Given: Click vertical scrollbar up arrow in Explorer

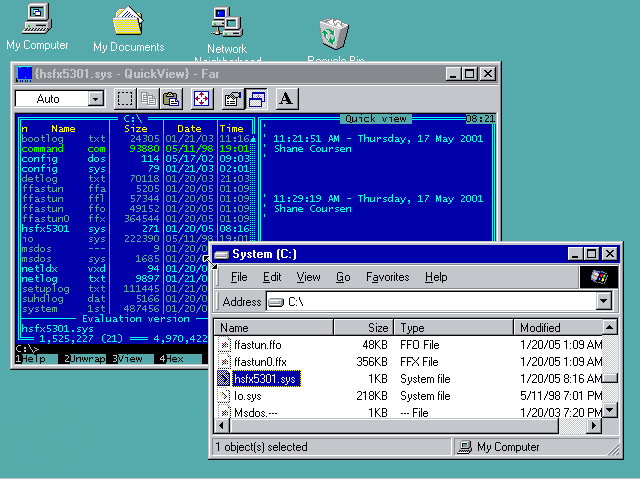Looking at the screenshot, I should 610,327.
